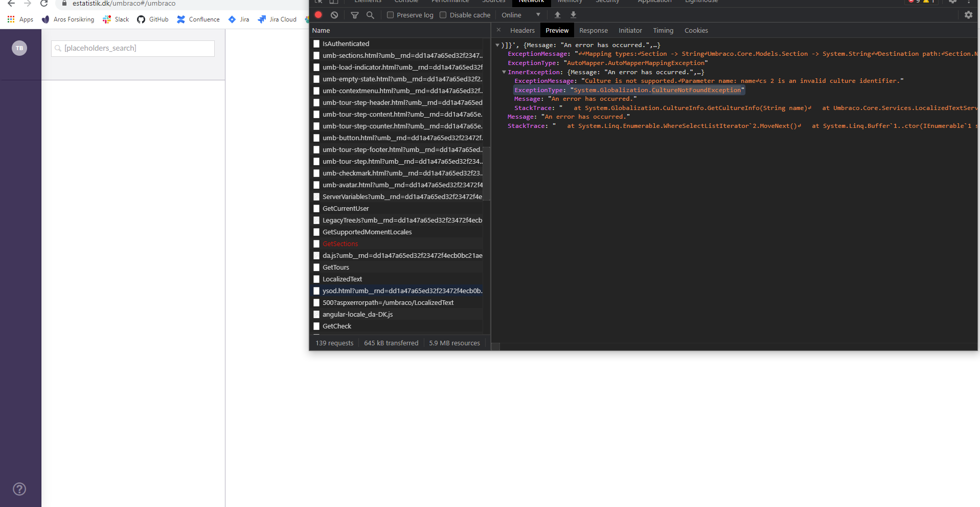Click the placeholders_search input field
Image resolution: width=980 pixels, height=507 pixels.
coord(133,48)
